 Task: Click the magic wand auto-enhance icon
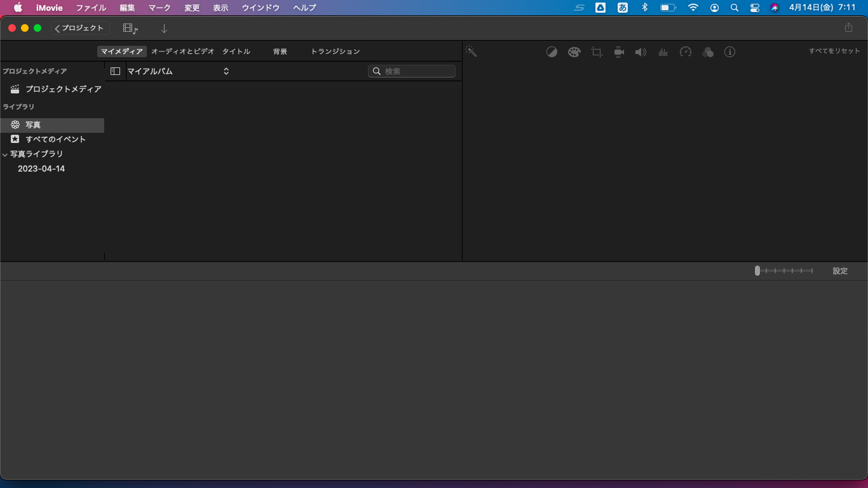(x=471, y=51)
